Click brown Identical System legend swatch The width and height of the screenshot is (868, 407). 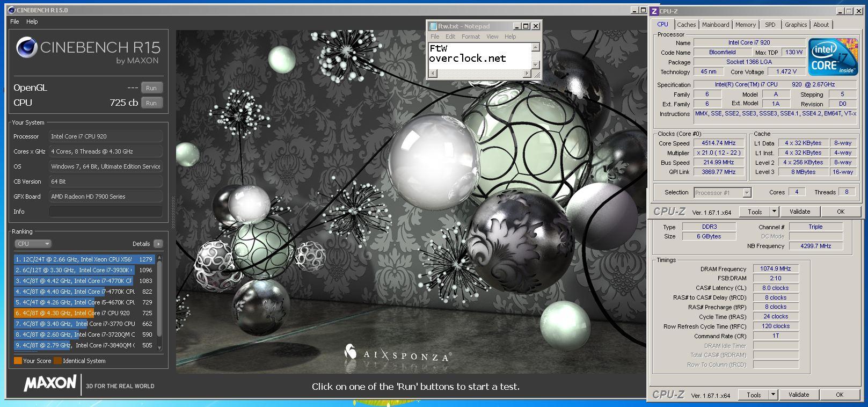[x=57, y=361]
